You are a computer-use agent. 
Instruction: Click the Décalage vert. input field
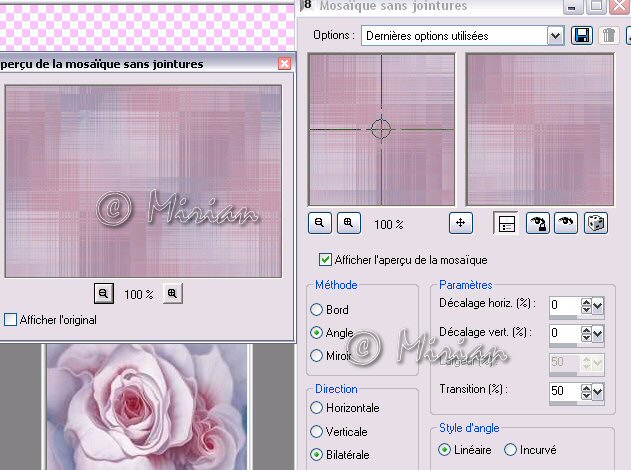click(x=569, y=333)
